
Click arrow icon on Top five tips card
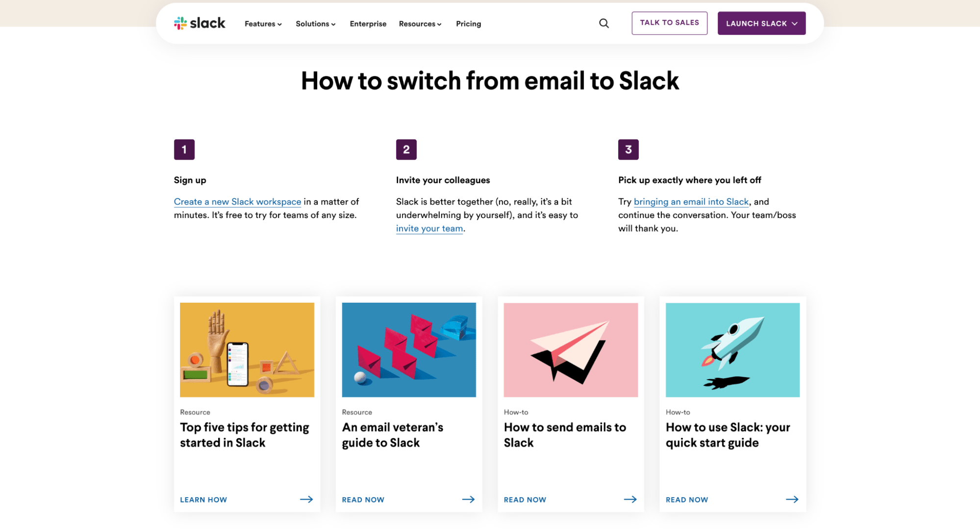pos(306,499)
